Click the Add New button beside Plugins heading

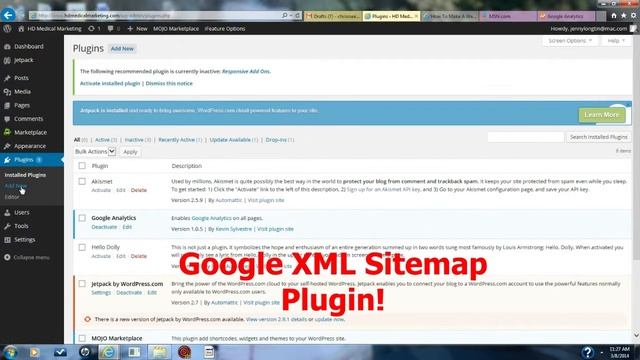tap(122, 49)
